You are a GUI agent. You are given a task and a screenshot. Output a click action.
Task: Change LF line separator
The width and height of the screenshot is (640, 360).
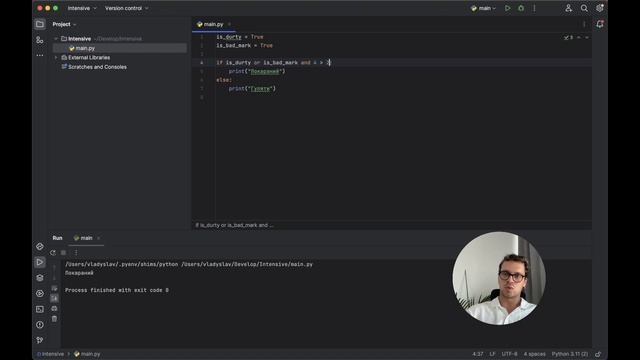click(x=492, y=354)
